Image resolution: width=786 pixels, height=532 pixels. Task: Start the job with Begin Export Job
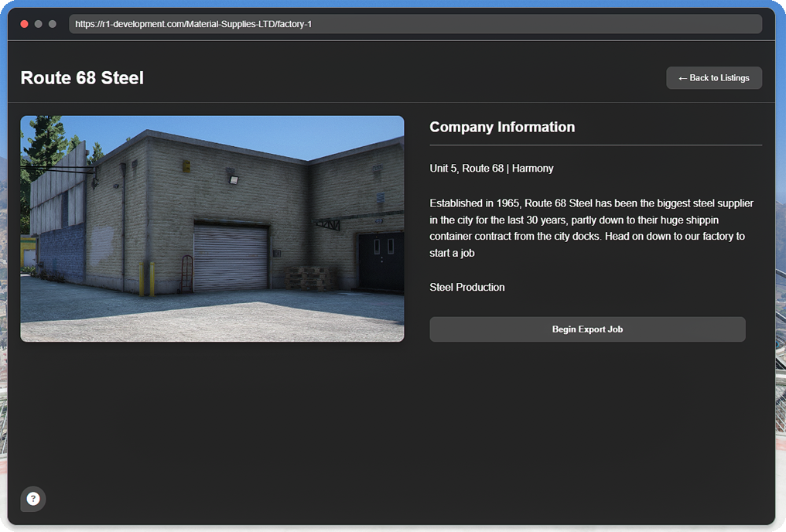pos(587,329)
